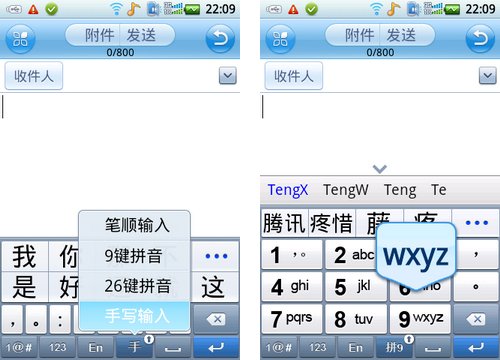
Task: Tap the enter key on left keyboard
Action: click(x=216, y=348)
